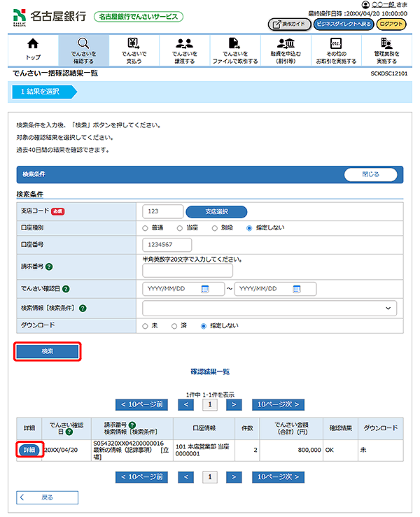Click the ログアウト logout button
The width and height of the screenshot is (420, 517).
click(x=391, y=24)
